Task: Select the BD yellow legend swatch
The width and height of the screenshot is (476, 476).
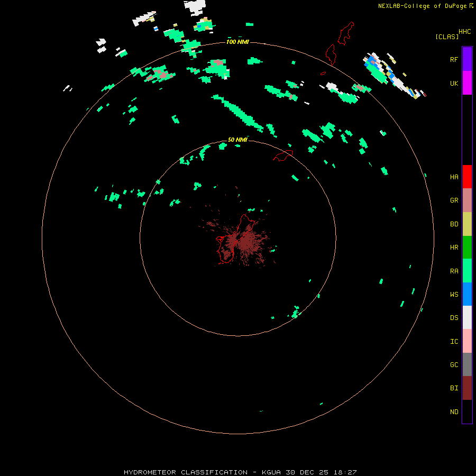Action: click(467, 224)
